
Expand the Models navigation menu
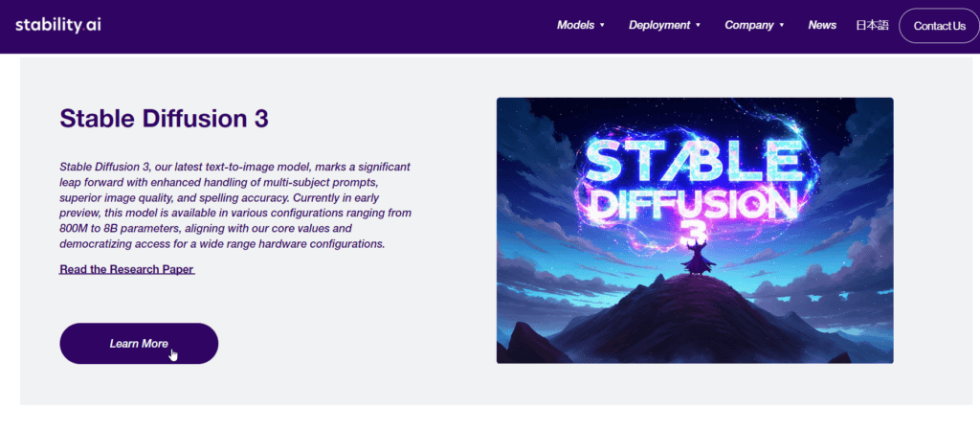581,26
